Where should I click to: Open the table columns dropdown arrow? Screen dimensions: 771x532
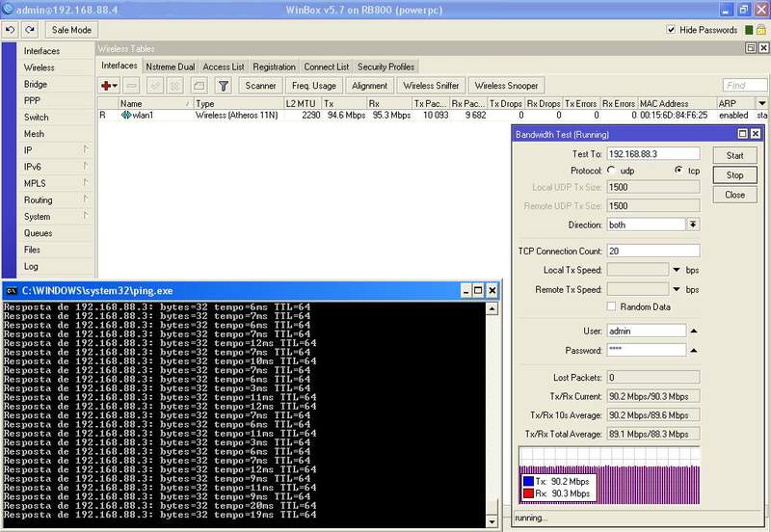coord(761,103)
